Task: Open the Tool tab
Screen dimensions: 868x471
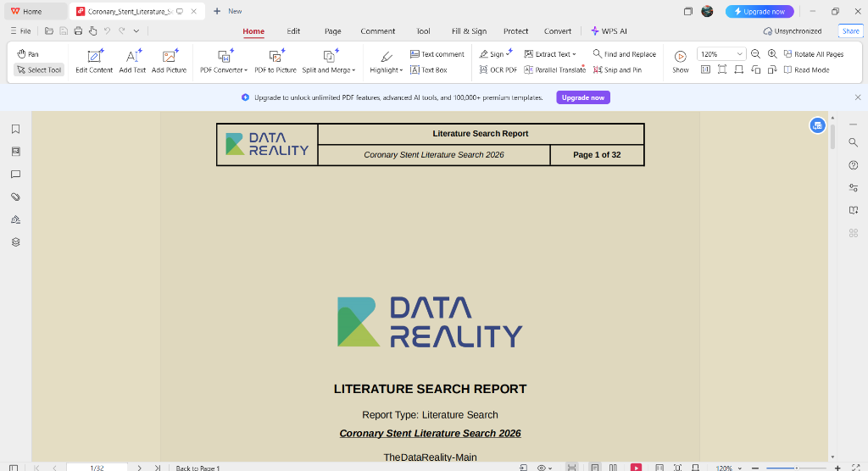Action: (x=423, y=31)
